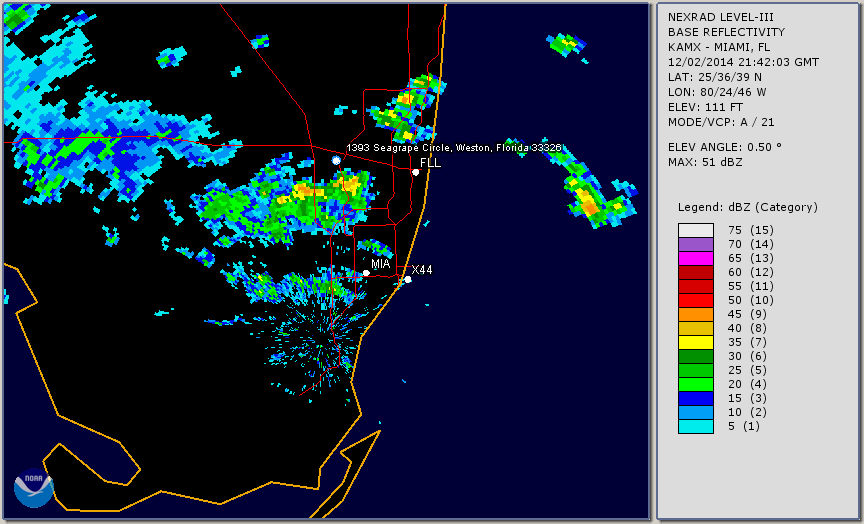Click the '35 (7)' legend value
This screenshot has width=864, height=524.
coord(747,342)
